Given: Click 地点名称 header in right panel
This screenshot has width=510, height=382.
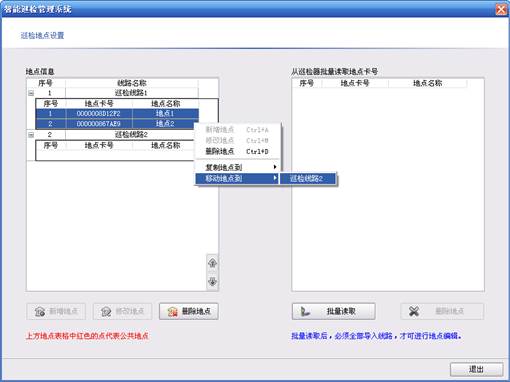Looking at the screenshot, I should tap(428, 83).
